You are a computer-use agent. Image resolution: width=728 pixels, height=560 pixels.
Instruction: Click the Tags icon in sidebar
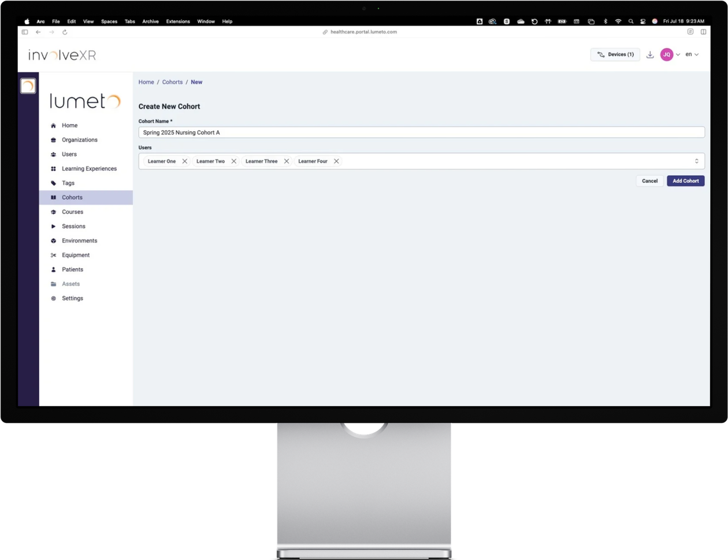point(53,183)
